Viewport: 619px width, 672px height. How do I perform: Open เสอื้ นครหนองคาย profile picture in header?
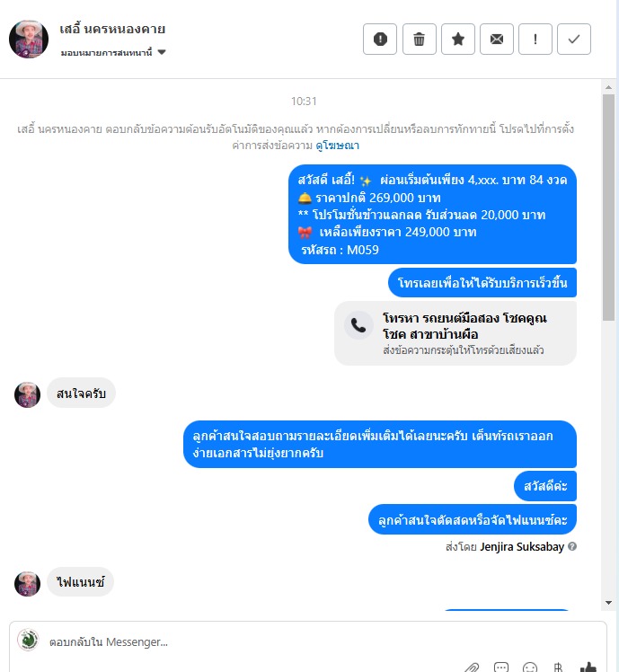(29, 39)
